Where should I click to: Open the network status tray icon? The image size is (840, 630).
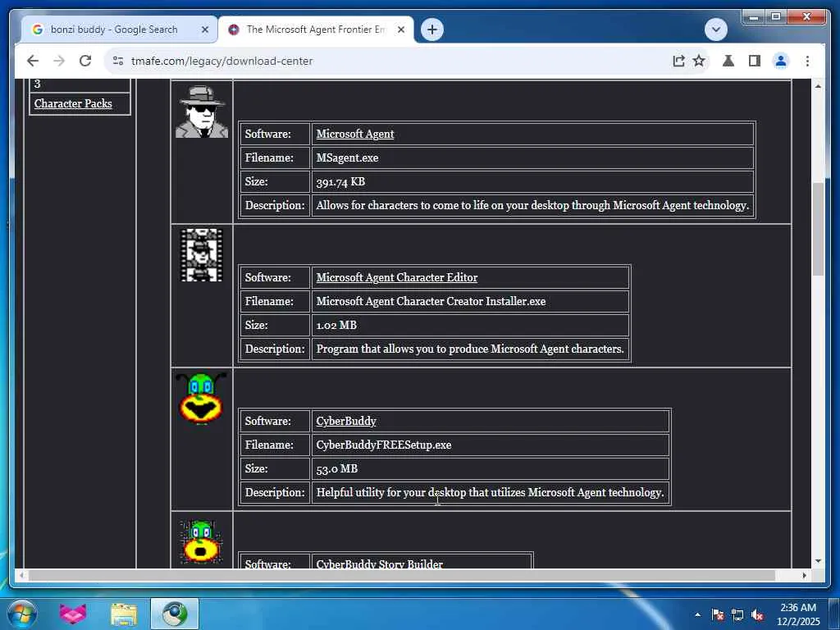tap(737, 614)
